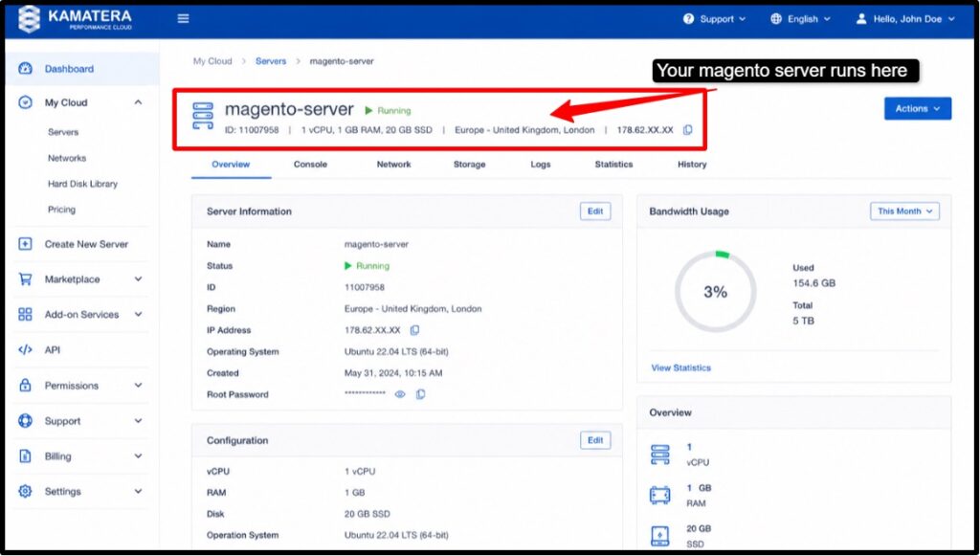The image size is (980, 556).
Task: Click the vCPU icon in Overview panel
Action: click(x=660, y=455)
